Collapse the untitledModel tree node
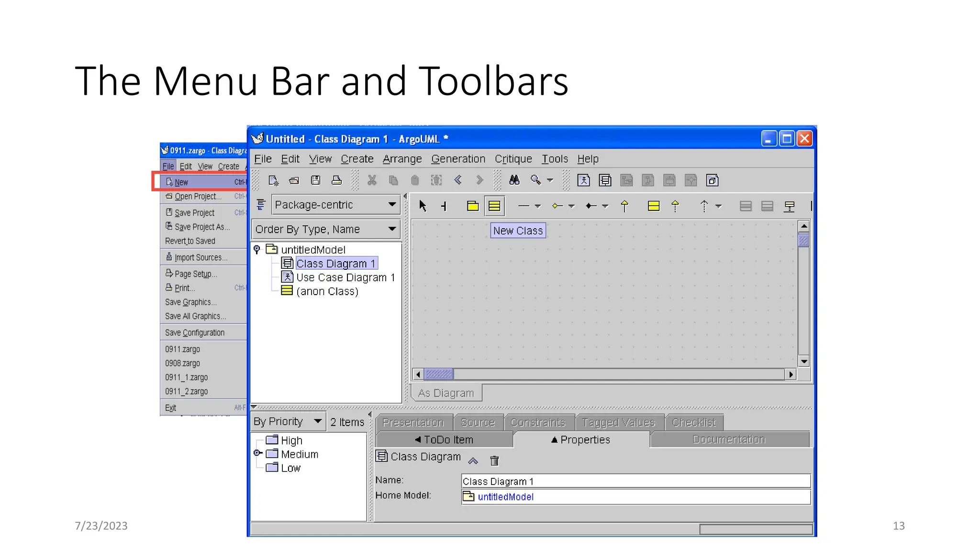 pyautogui.click(x=257, y=249)
